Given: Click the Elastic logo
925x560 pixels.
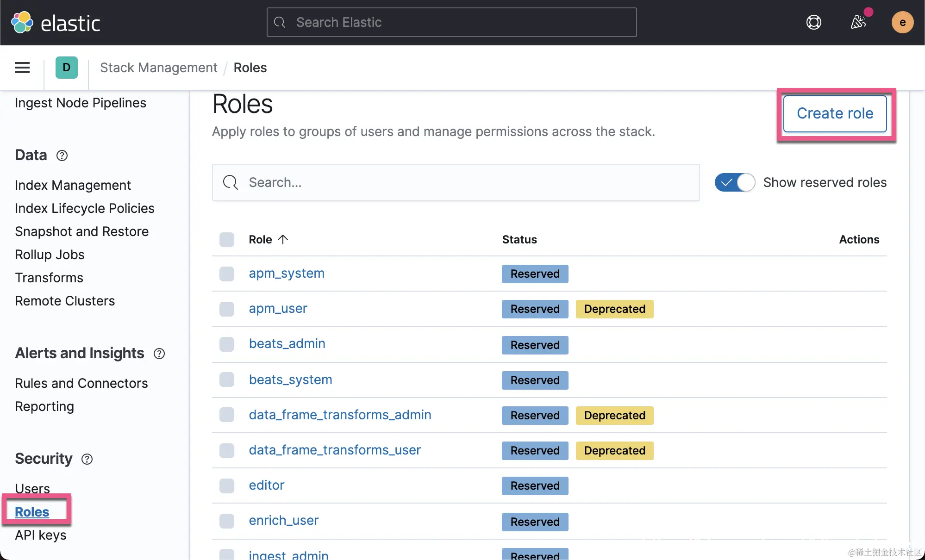Looking at the screenshot, I should click(x=56, y=23).
